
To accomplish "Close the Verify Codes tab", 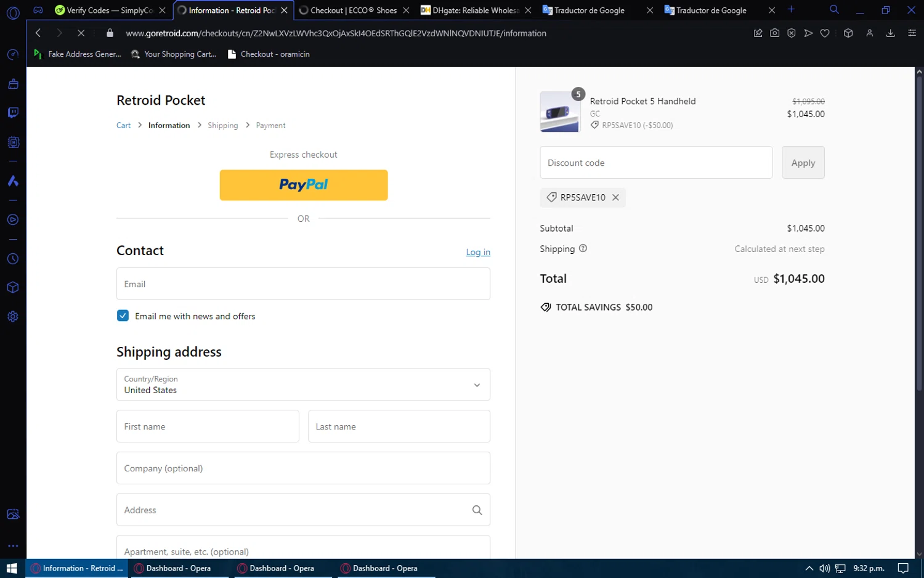I will [163, 10].
